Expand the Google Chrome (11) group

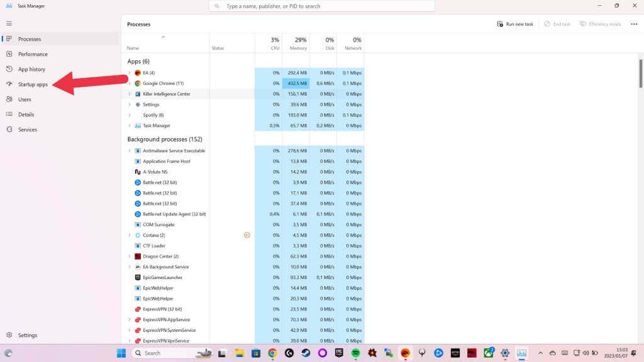click(x=130, y=84)
